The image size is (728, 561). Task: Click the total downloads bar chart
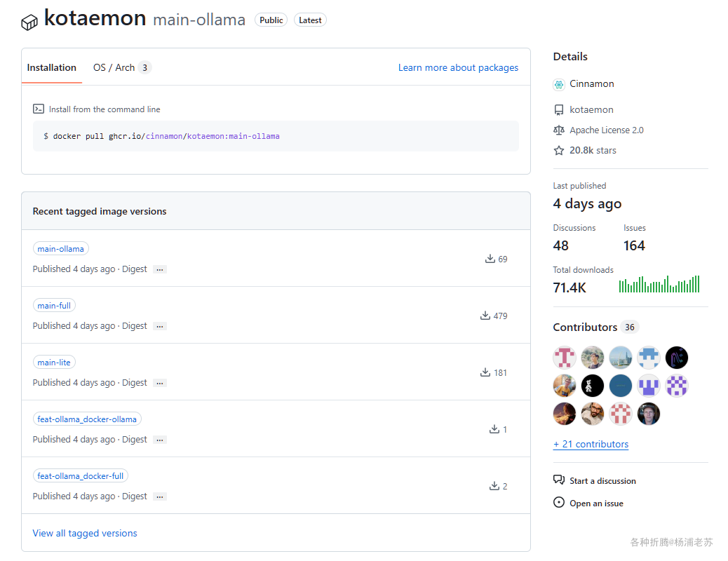(x=659, y=284)
